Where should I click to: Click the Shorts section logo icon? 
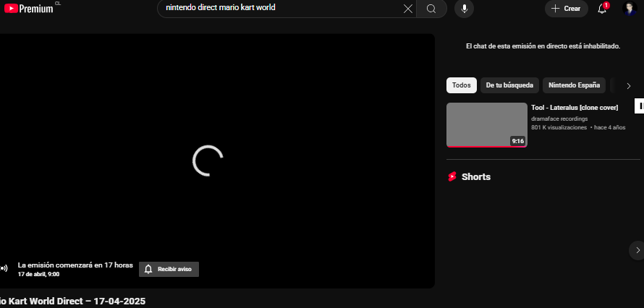pyautogui.click(x=452, y=176)
